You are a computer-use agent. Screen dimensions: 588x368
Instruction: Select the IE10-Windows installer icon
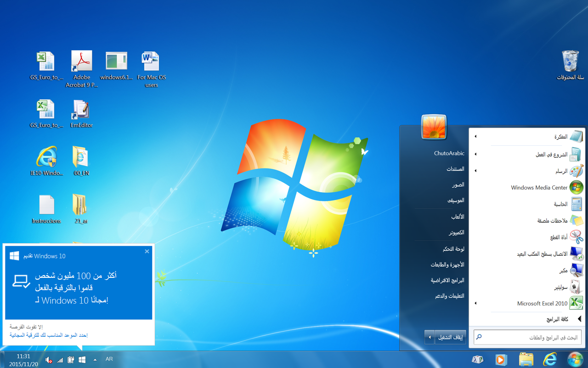(x=46, y=161)
